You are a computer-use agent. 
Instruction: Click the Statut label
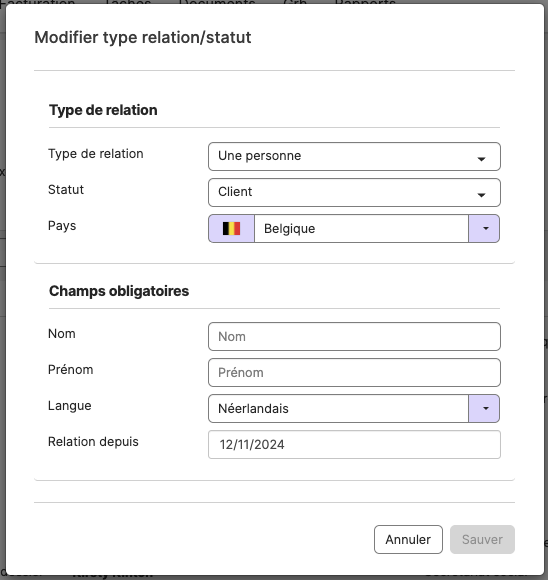pyautogui.click(x=66, y=189)
